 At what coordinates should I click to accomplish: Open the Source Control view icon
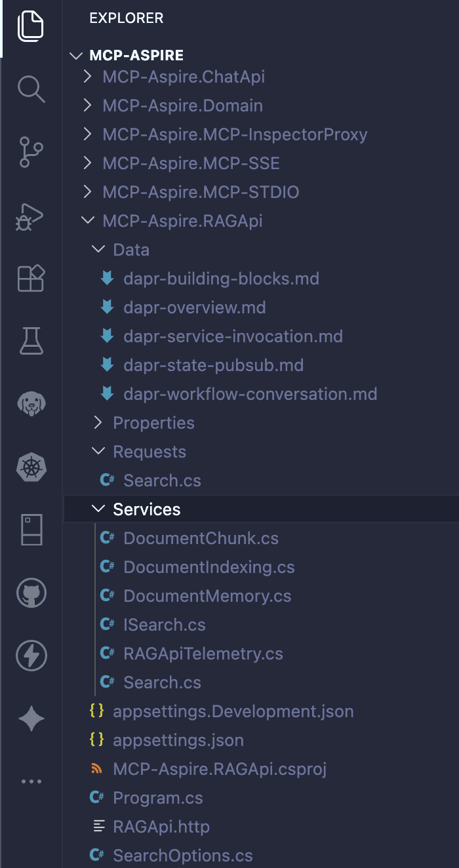[x=31, y=152]
